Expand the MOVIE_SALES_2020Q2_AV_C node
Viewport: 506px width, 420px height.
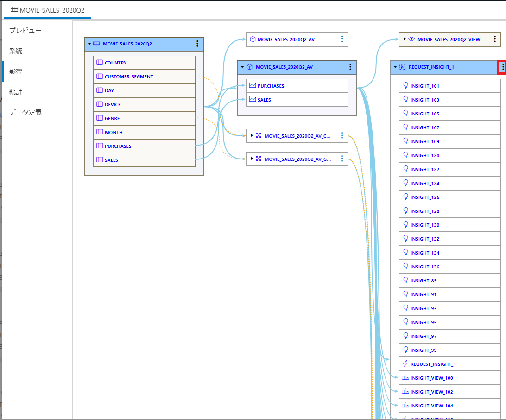coord(252,135)
